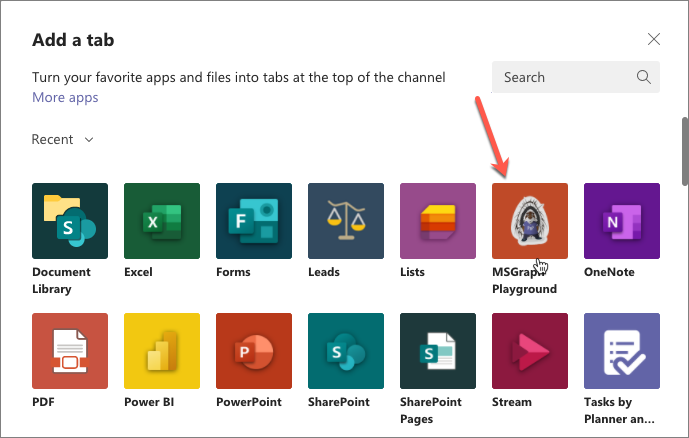Open the MSGraph Playground app icon

tap(530, 221)
